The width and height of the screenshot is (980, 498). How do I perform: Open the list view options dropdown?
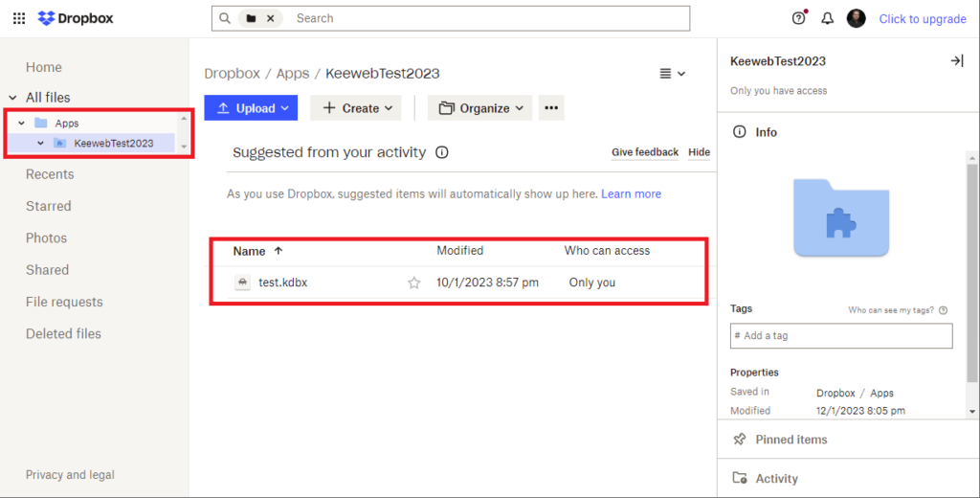click(673, 74)
